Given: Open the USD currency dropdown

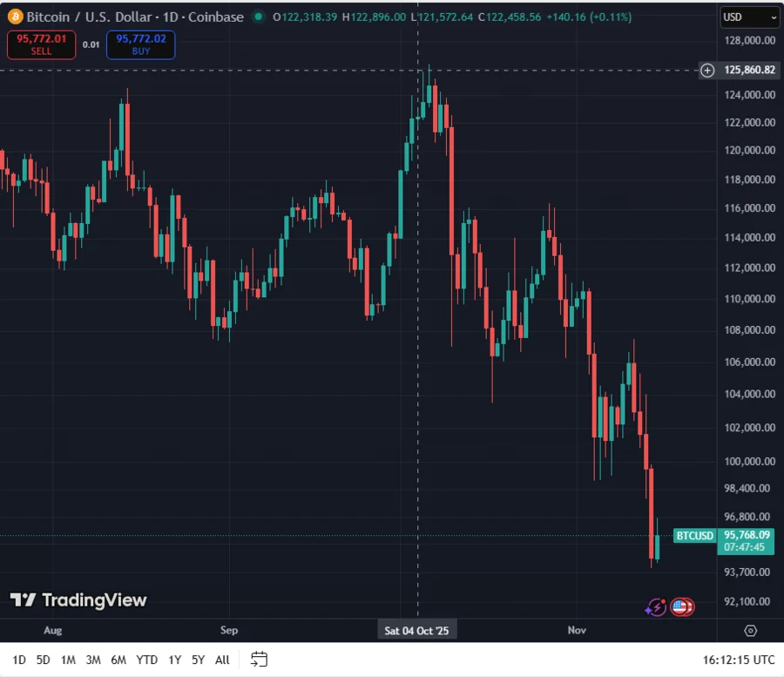Looking at the screenshot, I should pyautogui.click(x=750, y=16).
